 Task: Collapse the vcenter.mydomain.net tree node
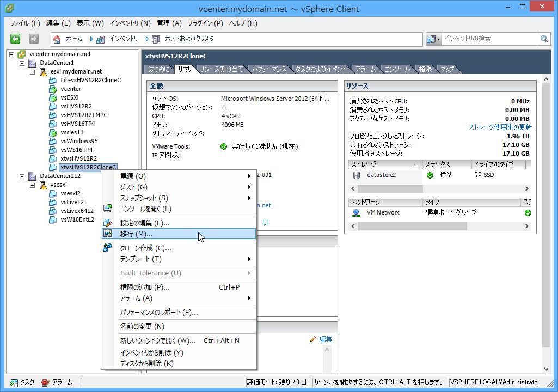[x=12, y=54]
